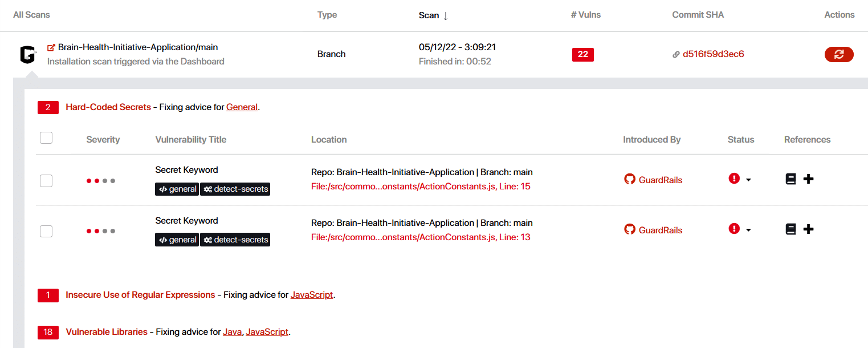Expand Insecure Use of Regular Expressions section

click(140, 295)
